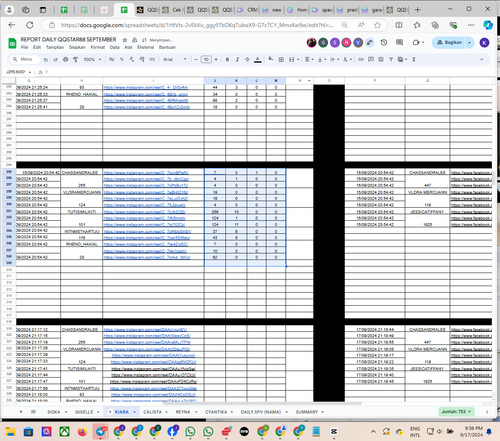Switch to the REYNA sheet tab

tap(183, 412)
